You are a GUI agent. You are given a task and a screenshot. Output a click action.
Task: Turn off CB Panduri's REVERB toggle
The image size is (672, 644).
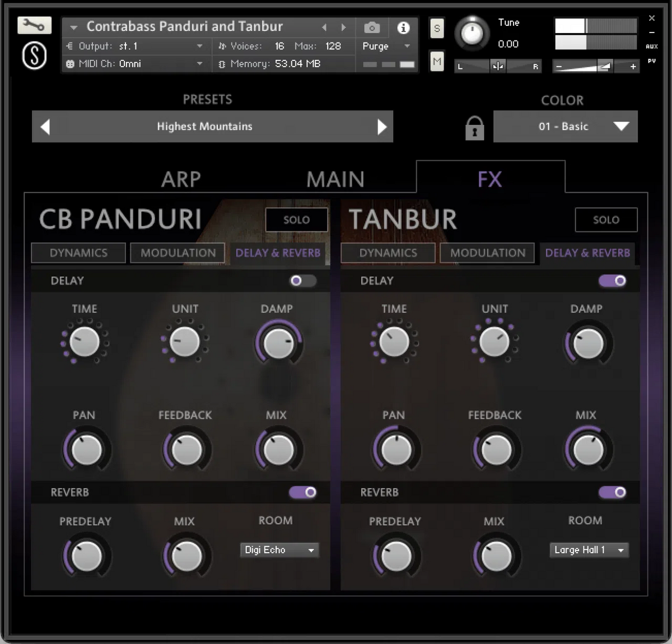pyautogui.click(x=302, y=493)
